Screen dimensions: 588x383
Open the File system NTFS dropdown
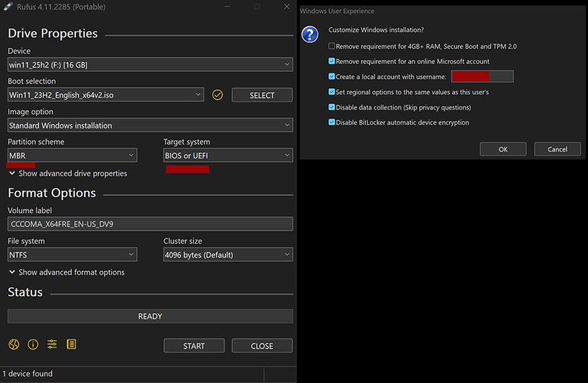(72, 255)
